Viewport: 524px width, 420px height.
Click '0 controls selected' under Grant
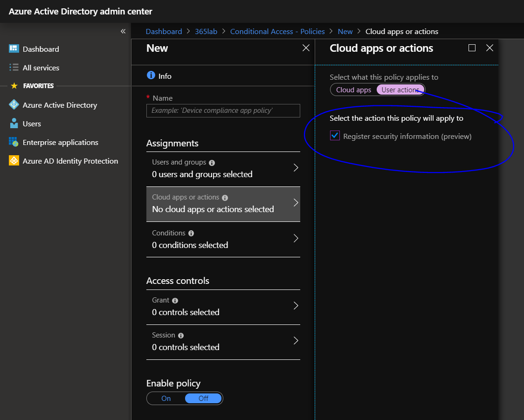[186, 312]
